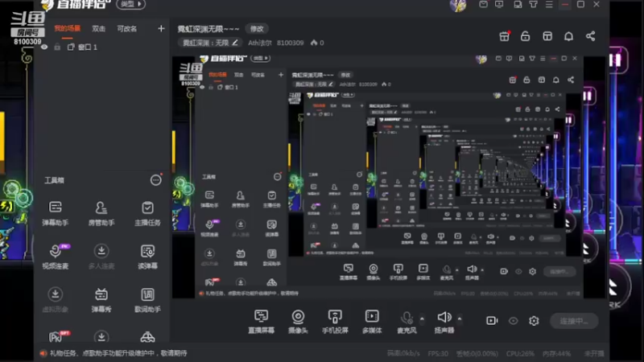Open the settings gear in bottom bar
644x362 pixels.
[534, 320]
